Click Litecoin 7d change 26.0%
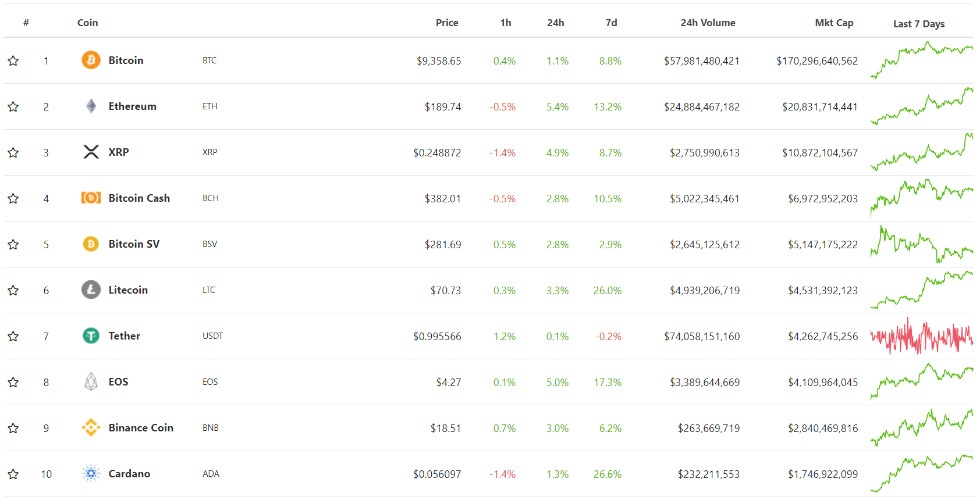The image size is (980, 500). [x=608, y=290]
